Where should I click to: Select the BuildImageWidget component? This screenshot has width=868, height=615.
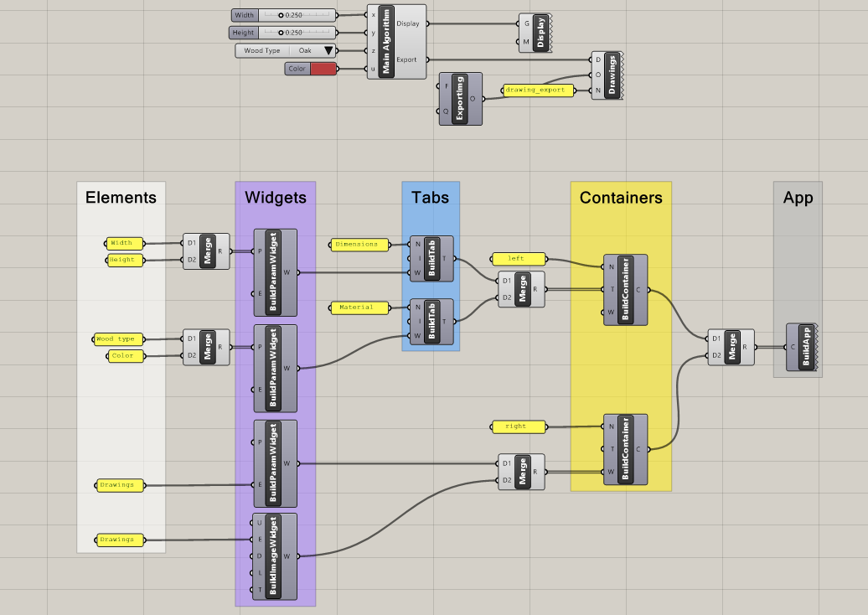tap(272, 557)
